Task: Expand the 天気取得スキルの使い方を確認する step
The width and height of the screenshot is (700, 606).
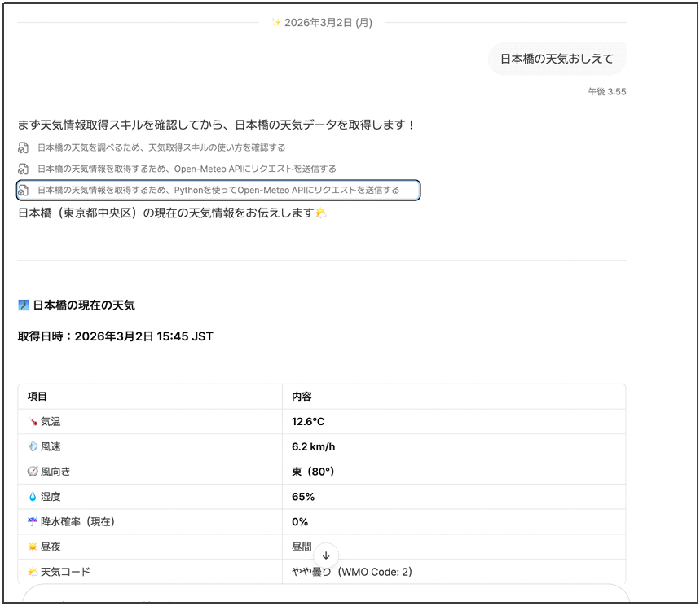Action: tap(161, 148)
